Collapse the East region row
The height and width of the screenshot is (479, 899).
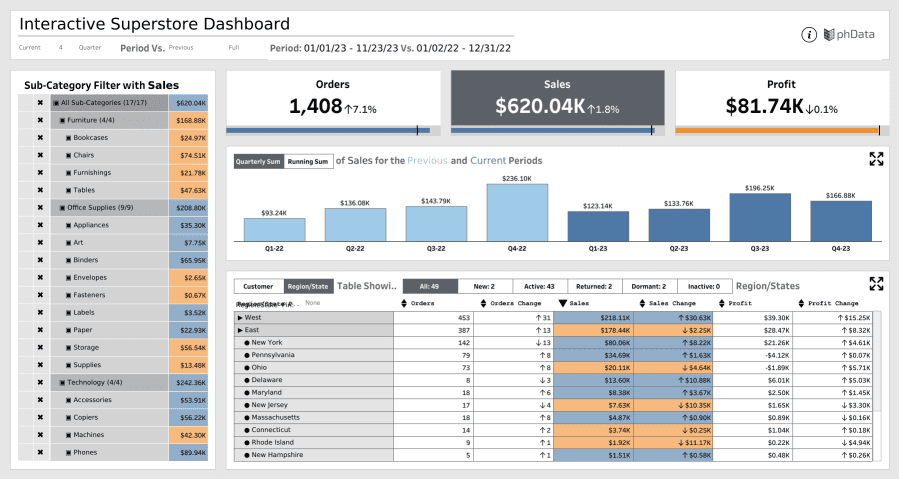click(x=240, y=330)
